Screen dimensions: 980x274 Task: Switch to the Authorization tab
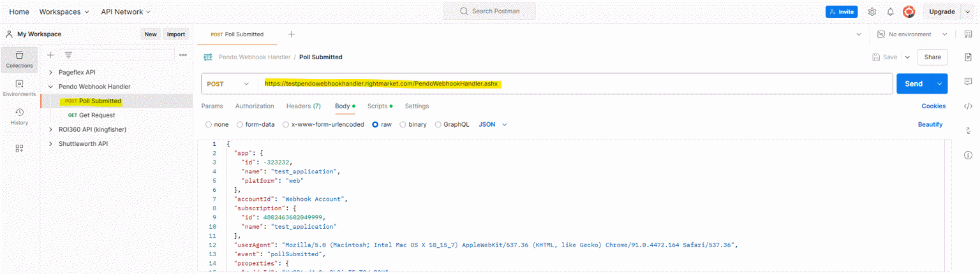click(x=255, y=106)
